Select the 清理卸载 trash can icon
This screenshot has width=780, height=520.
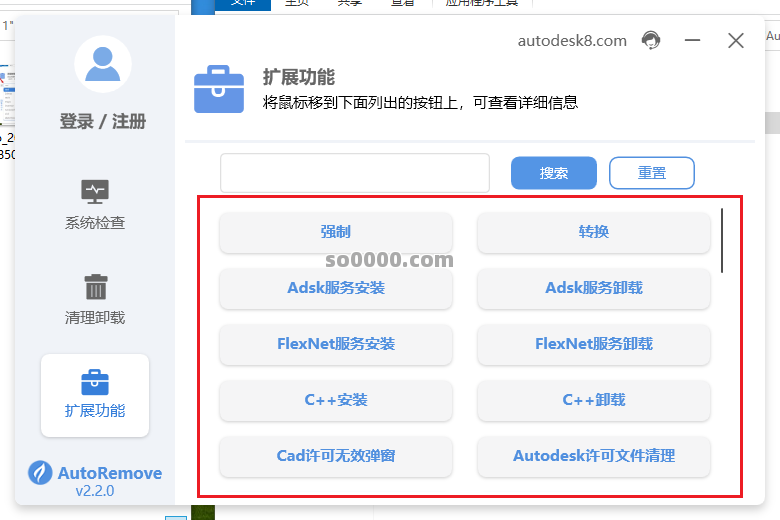[95, 287]
